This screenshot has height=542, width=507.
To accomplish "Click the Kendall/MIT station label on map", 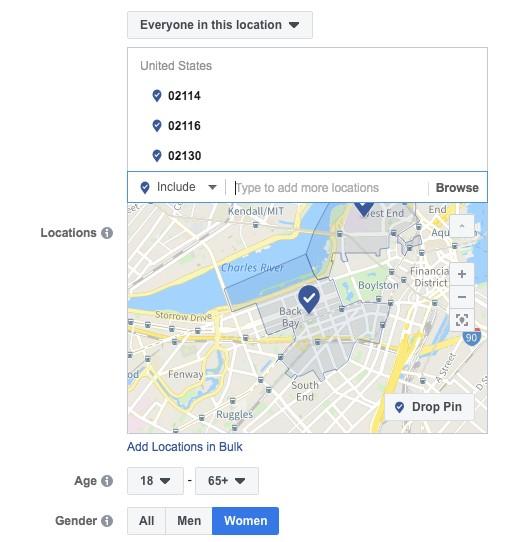I will click(256, 211).
